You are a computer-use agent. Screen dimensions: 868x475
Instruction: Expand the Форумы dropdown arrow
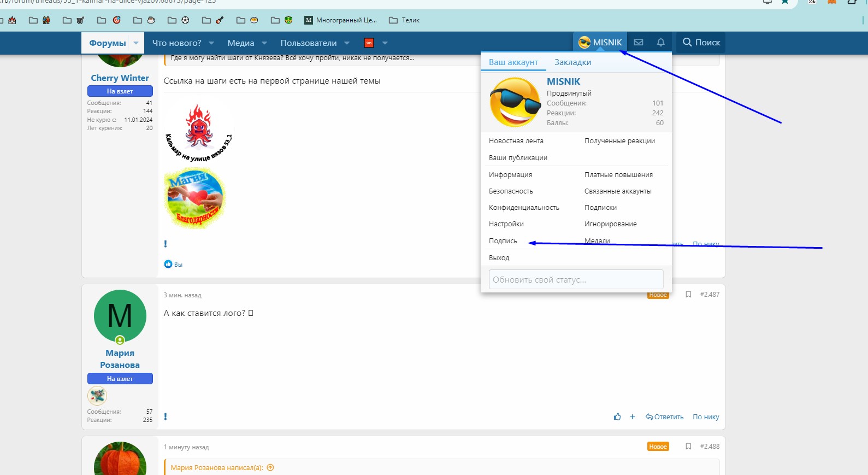tap(136, 43)
